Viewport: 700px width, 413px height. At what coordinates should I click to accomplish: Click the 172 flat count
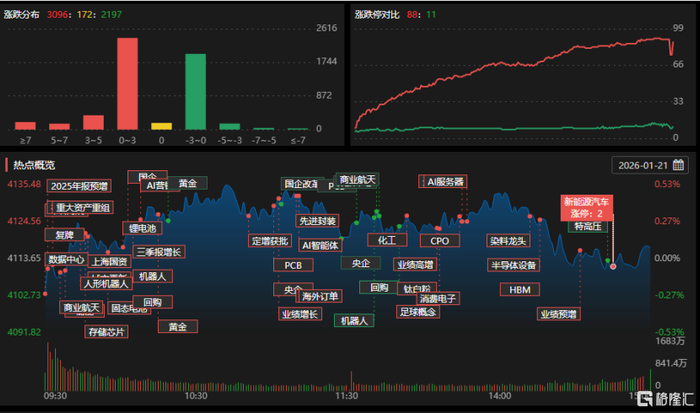(84, 14)
